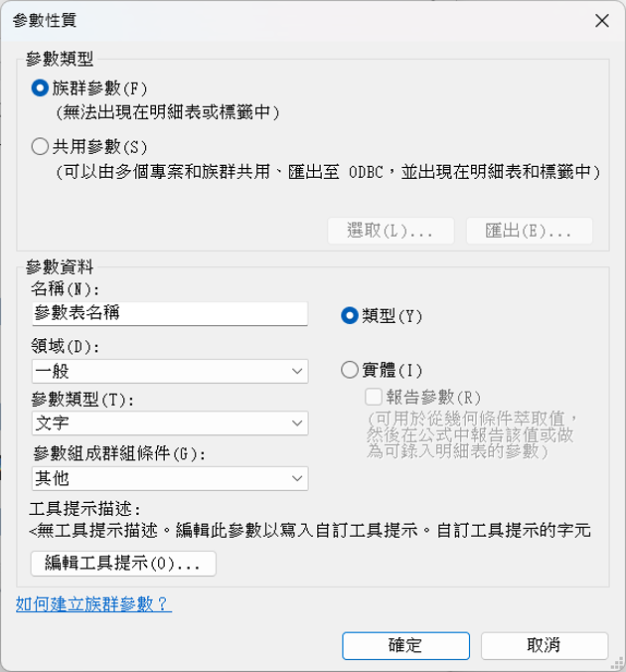This screenshot has height=672, width=626.
Task: Select the 類型(Y) radio button
Action: [349, 315]
